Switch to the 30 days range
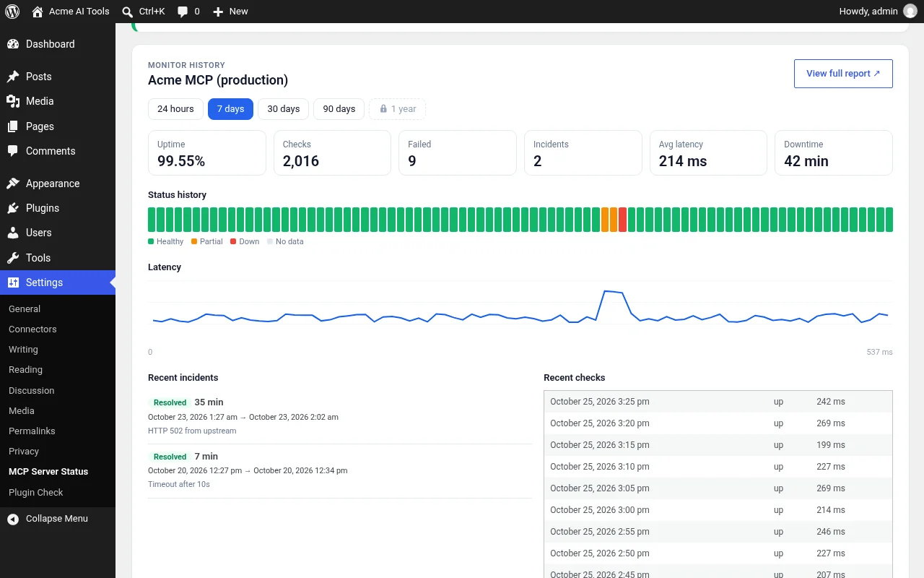 pyautogui.click(x=283, y=109)
